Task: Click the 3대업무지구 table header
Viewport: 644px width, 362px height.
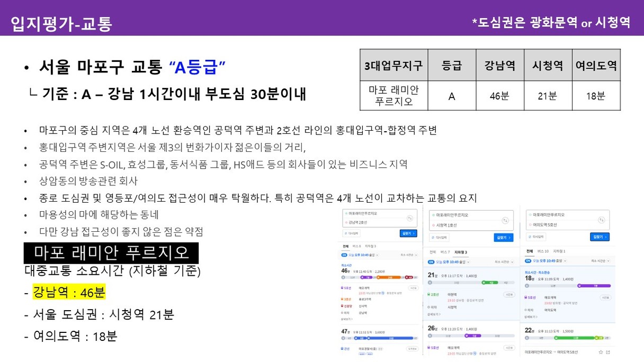Action: click(x=393, y=66)
